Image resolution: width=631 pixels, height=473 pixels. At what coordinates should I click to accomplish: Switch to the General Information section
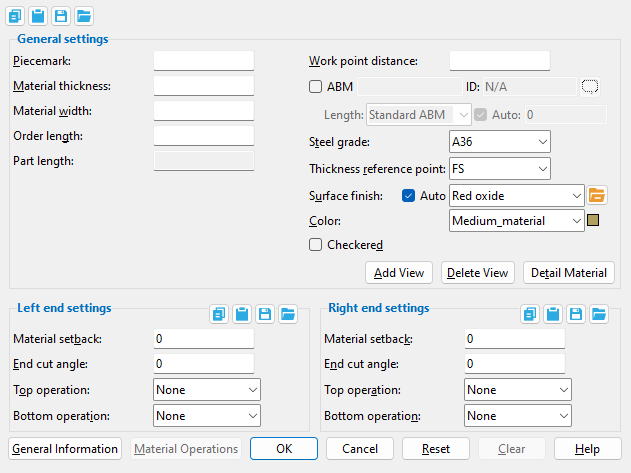(65, 449)
